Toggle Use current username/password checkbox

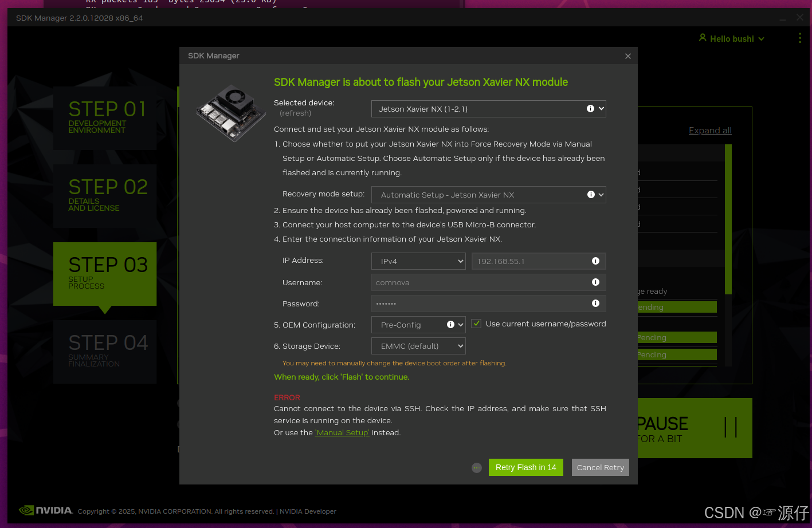pyautogui.click(x=476, y=324)
